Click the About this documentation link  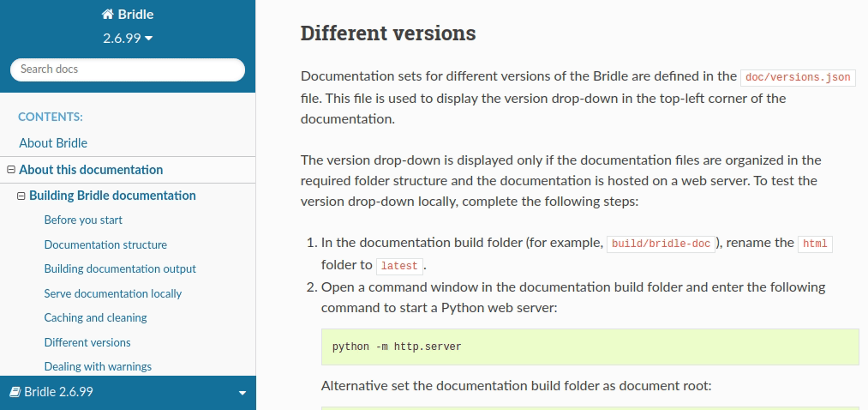(x=91, y=170)
